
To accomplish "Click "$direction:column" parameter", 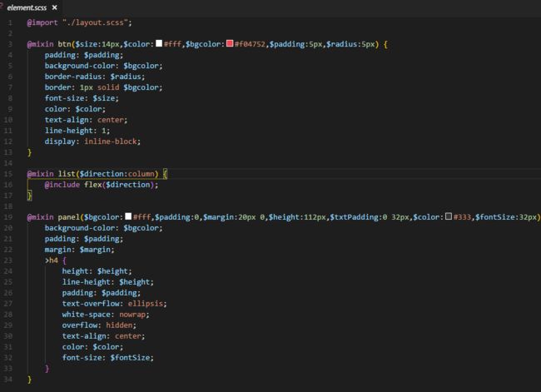I will pos(117,174).
